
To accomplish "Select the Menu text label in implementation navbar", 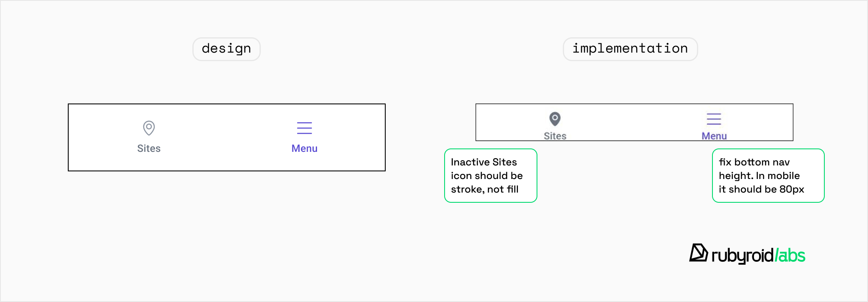I will (714, 136).
